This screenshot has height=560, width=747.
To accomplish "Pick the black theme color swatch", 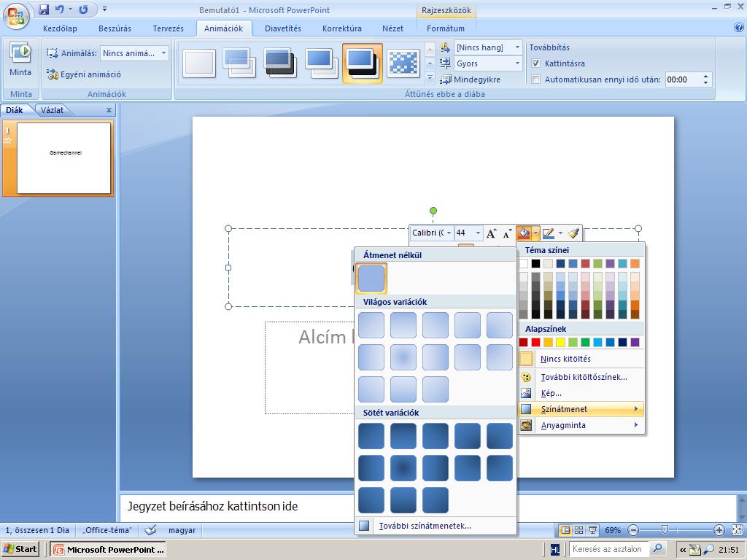I will click(x=536, y=263).
